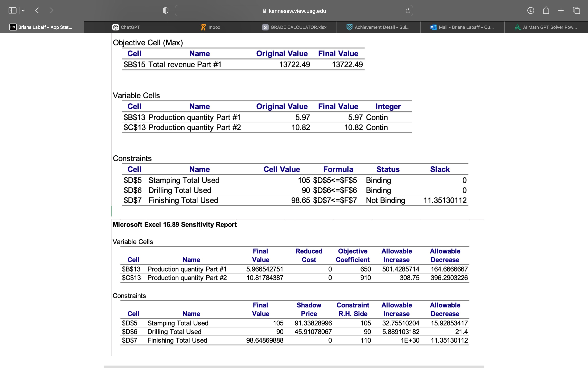This screenshot has width=588, height=368.
Task: Open the tab group dropdown arrow
Action: [23, 10]
